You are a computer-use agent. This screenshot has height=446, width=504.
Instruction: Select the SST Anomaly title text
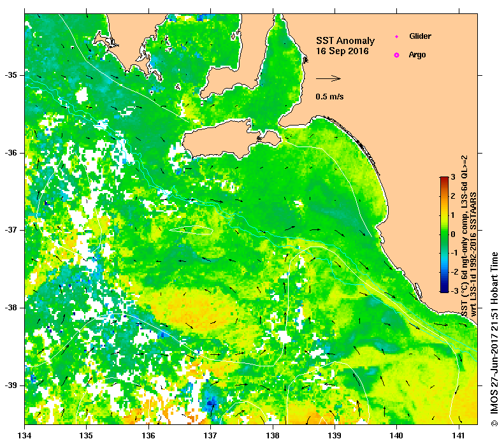coord(345,41)
